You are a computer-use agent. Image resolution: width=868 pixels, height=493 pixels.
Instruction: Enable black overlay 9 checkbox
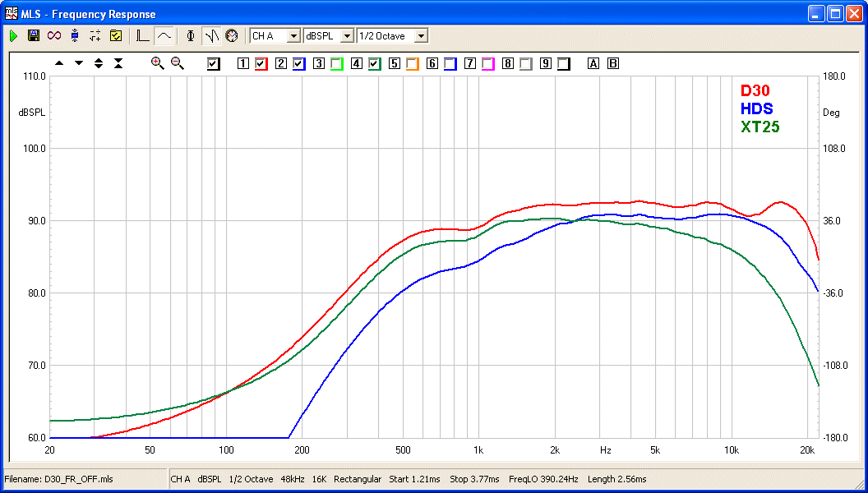click(564, 64)
